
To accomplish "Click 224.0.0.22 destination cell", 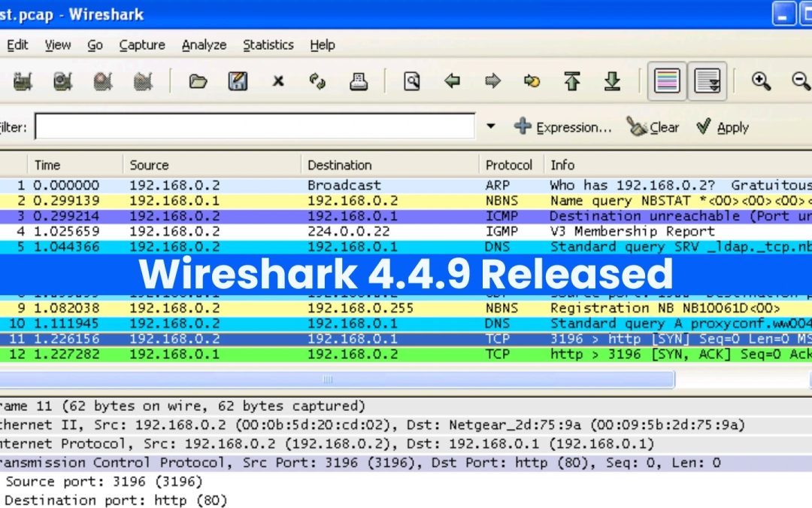I will [349, 231].
